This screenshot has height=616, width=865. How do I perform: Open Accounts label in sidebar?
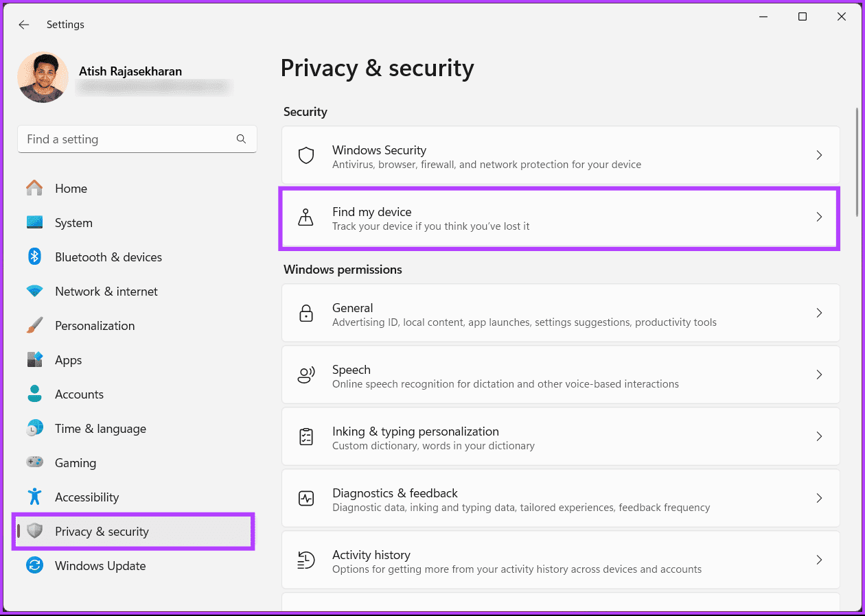click(x=79, y=394)
